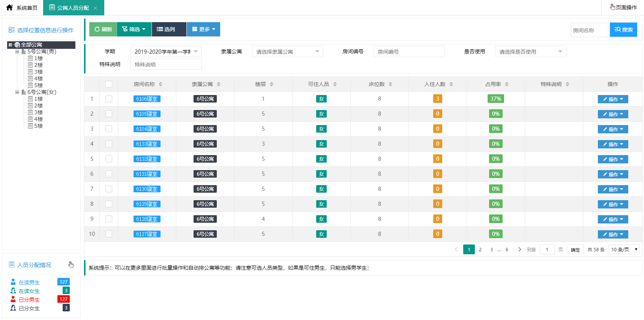
Task: Sort by 入住人数 column sort arrows
Action: coord(451,84)
